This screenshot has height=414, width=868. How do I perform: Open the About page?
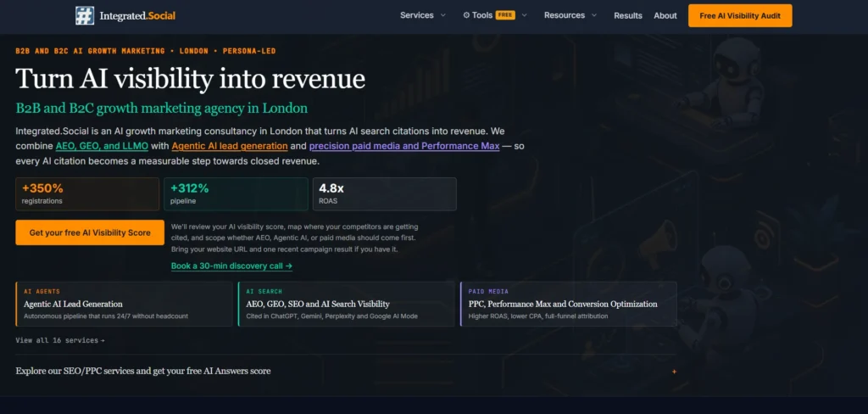click(x=665, y=15)
